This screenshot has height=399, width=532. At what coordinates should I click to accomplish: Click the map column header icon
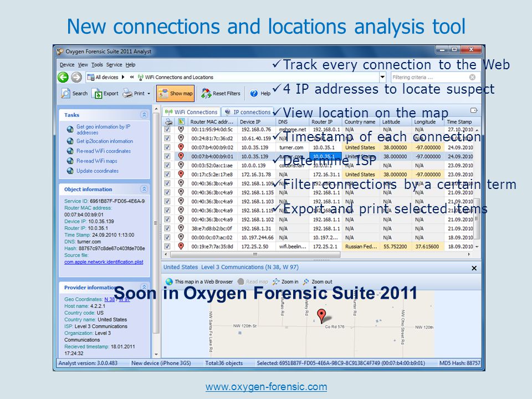tap(181, 121)
